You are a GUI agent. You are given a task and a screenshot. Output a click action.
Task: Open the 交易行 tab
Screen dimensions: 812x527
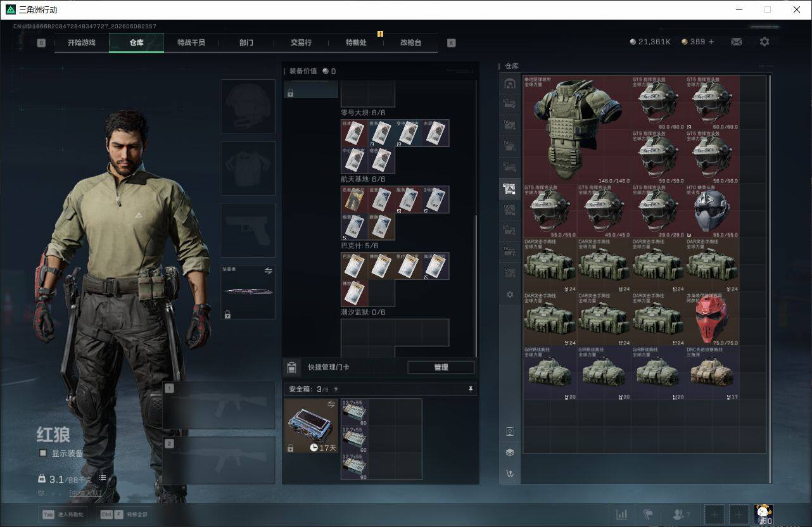[x=301, y=42]
